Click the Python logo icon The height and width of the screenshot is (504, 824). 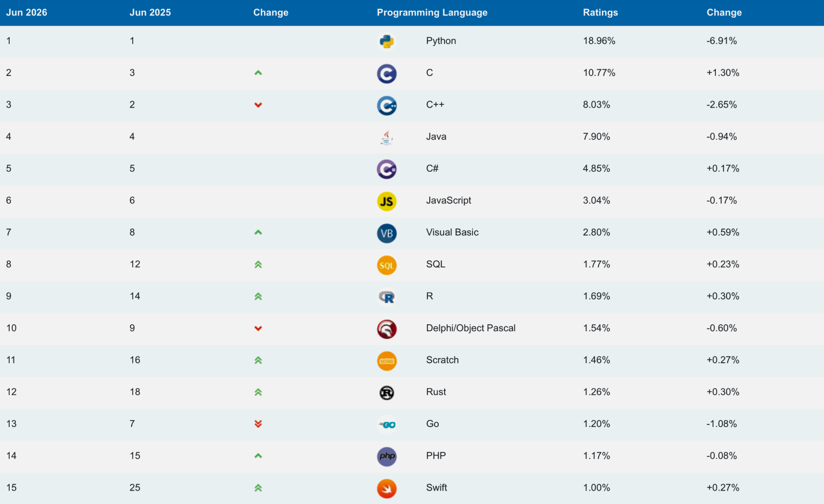click(x=386, y=41)
